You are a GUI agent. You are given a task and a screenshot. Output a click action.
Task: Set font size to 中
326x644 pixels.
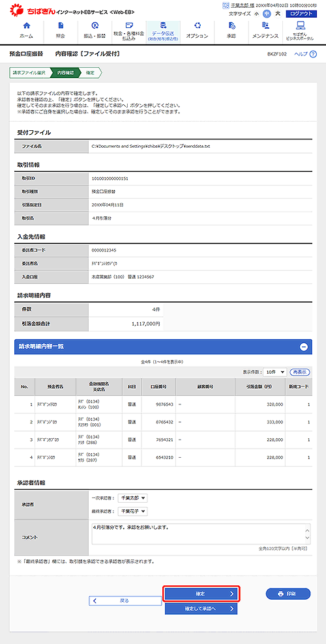click(267, 14)
